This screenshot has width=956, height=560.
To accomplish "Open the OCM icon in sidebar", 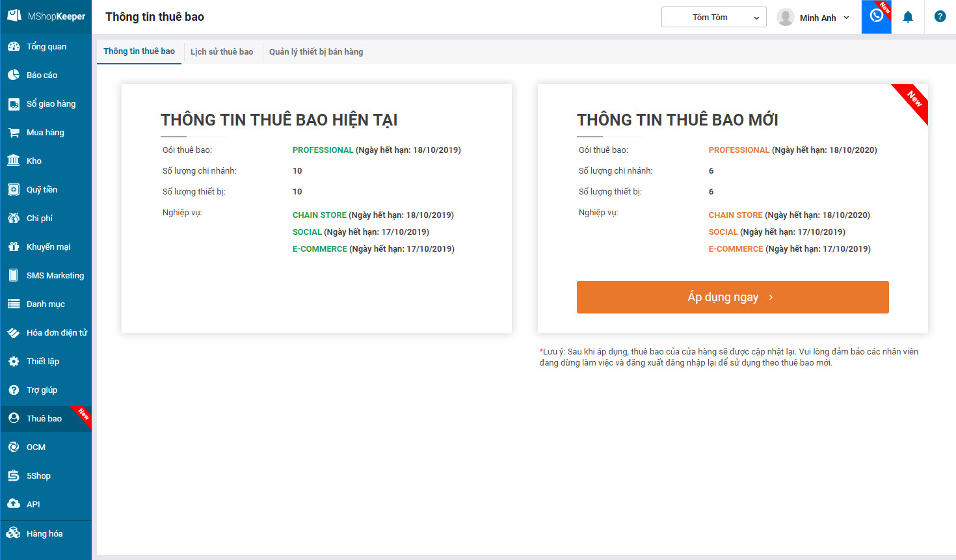I will point(14,447).
